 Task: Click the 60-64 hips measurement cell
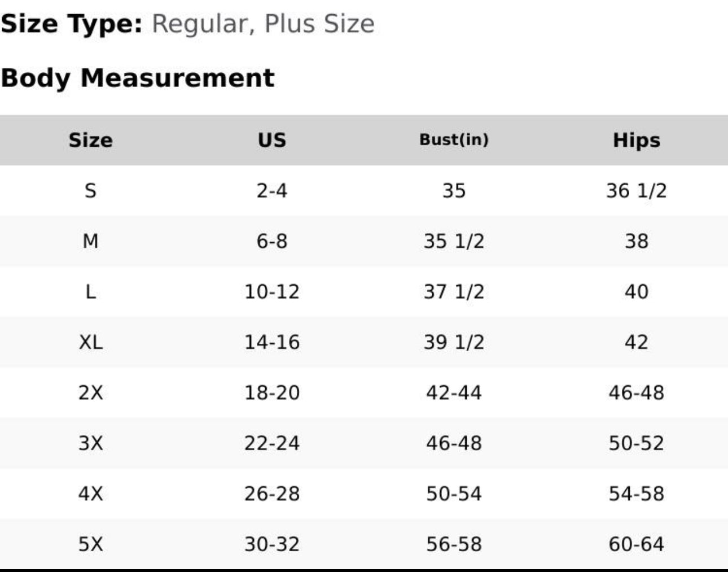[x=636, y=544]
